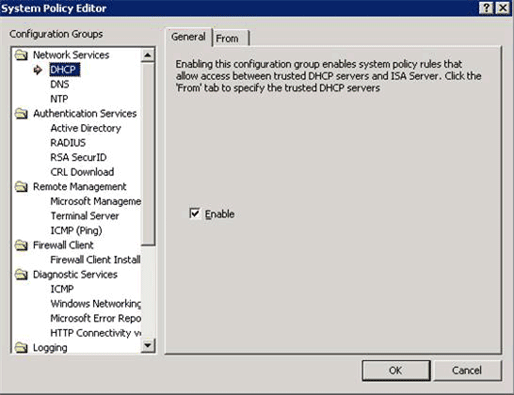Select Active Directory in the tree
The width and height of the screenshot is (514, 395).
[x=86, y=128]
